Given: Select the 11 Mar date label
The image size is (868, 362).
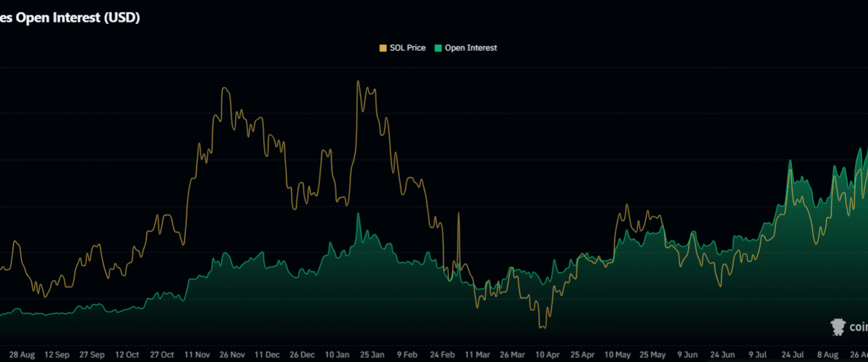Looking at the screenshot, I should click(477, 355).
